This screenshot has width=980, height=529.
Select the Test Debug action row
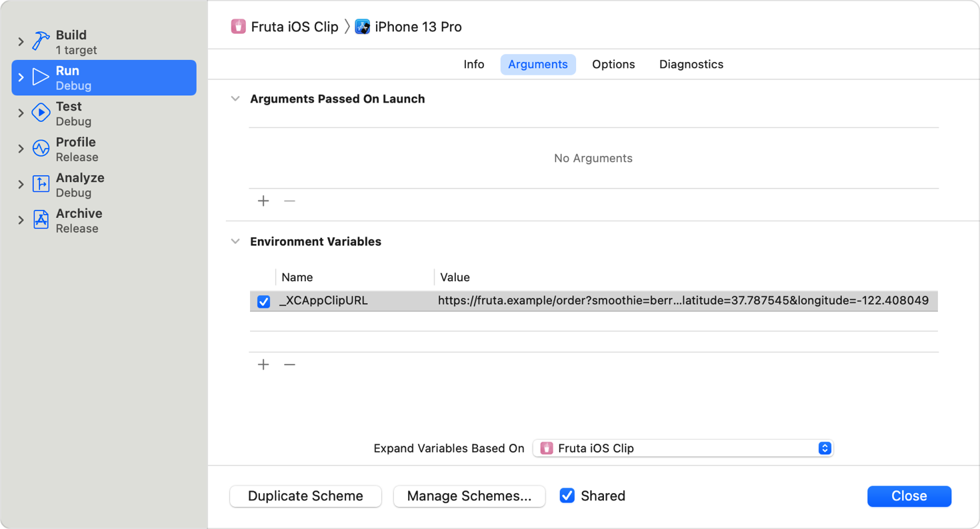[x=104, y=113]
